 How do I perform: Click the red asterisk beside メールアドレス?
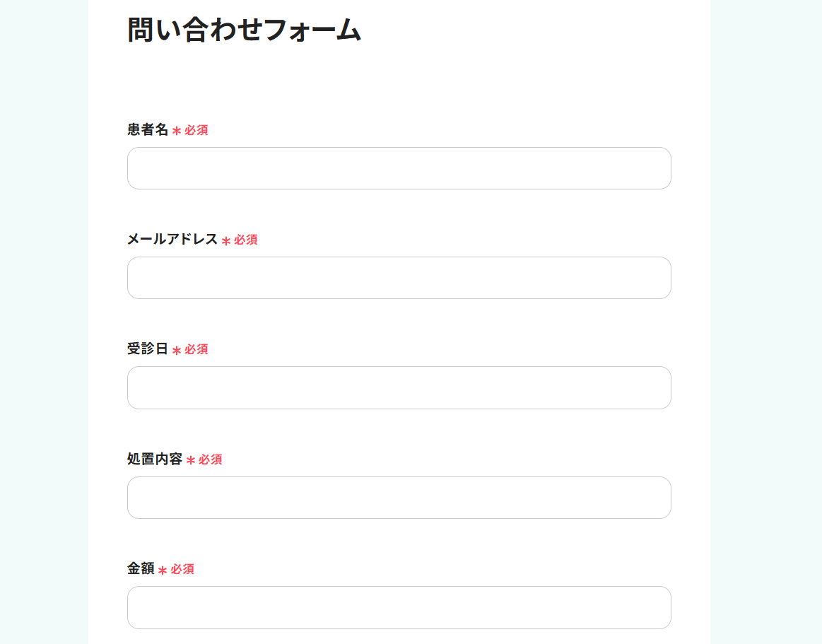pyautogui.click(x=226, y=241)
